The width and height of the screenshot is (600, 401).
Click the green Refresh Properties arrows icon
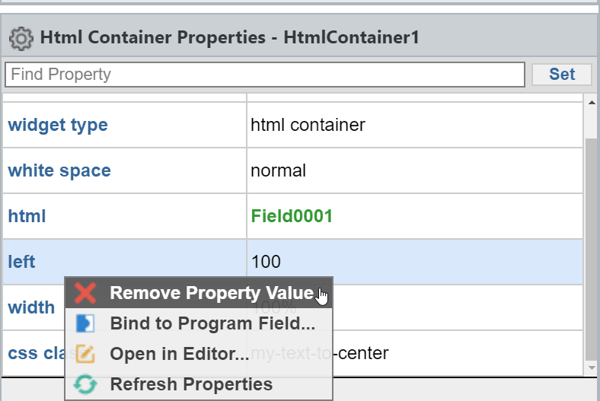(85, 384)
